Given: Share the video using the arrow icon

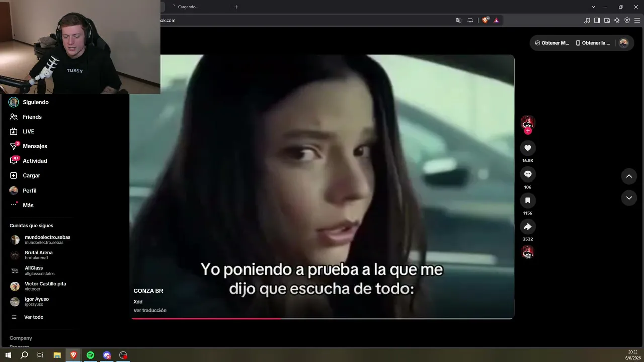Looking at the screenshot, I should (x=527, y=226).
